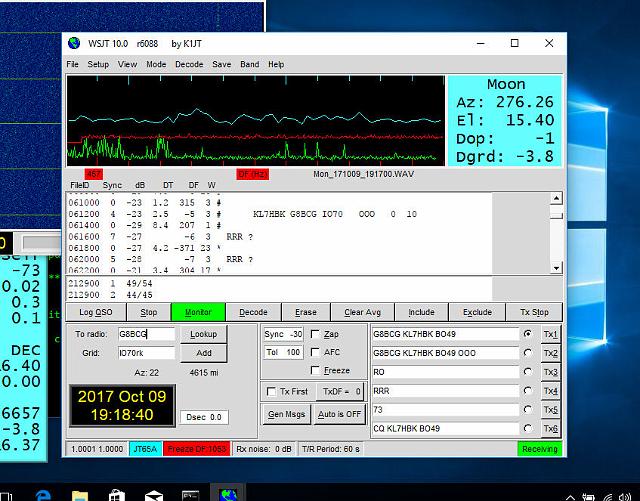640x501 pixels.
Task: Click the Erase button
Action: click(x=306, y=312)
